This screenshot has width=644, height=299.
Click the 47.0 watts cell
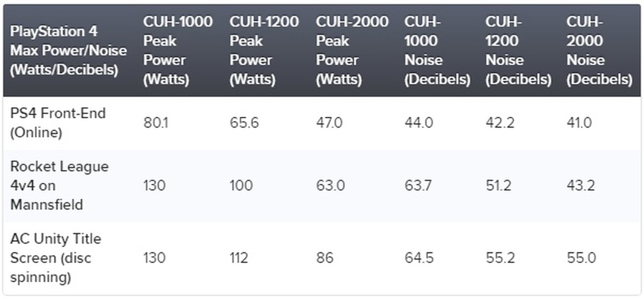330,123
